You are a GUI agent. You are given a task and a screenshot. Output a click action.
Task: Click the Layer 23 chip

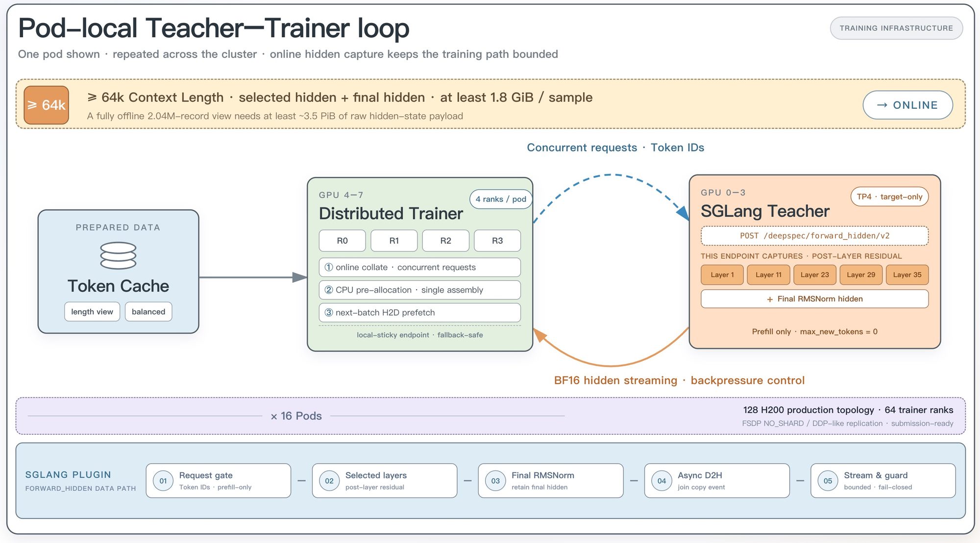(815, 275)
